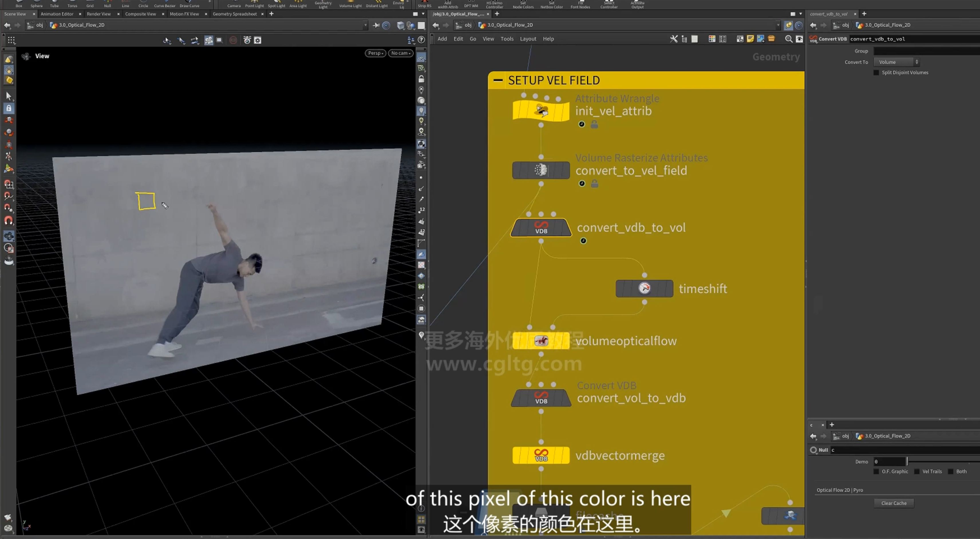This screenshot has width=980, height=539.
Task: Select the volumeopticalflow node icon
Action: [x=541, y=341]
